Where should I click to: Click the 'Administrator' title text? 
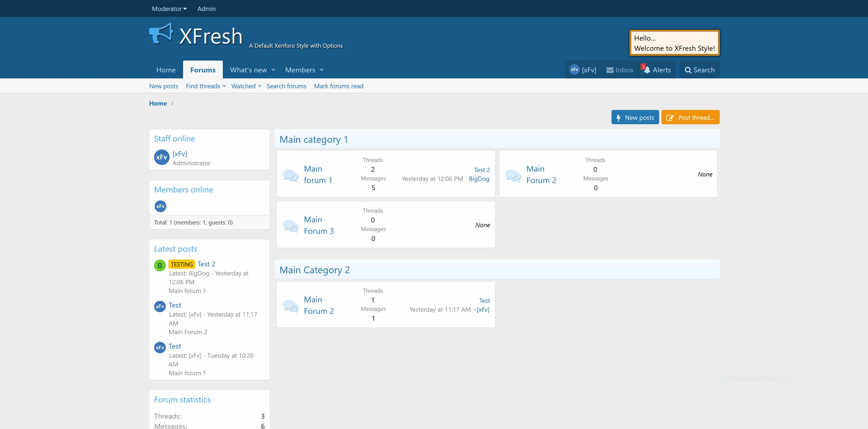[x=191, y=163]
